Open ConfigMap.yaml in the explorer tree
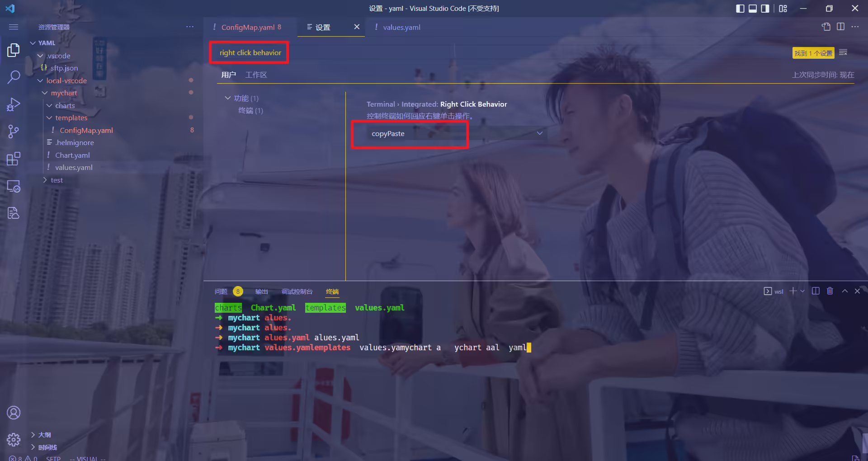Viewport: 868px width, 461px height. pos(86,131)
